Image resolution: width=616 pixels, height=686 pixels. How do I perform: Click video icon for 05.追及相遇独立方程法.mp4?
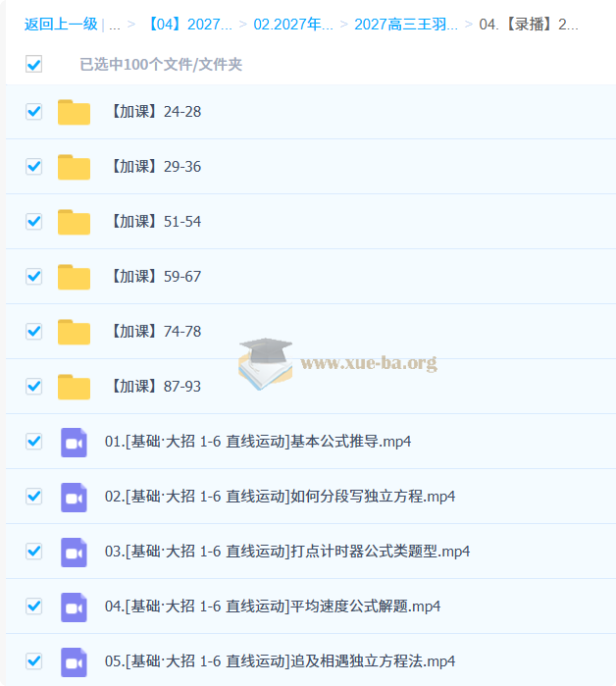[74, 661]
